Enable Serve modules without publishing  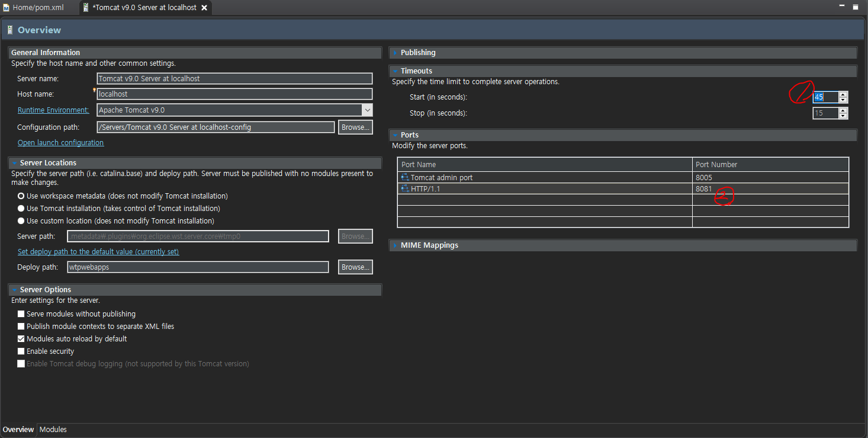(x=21, y=314)
